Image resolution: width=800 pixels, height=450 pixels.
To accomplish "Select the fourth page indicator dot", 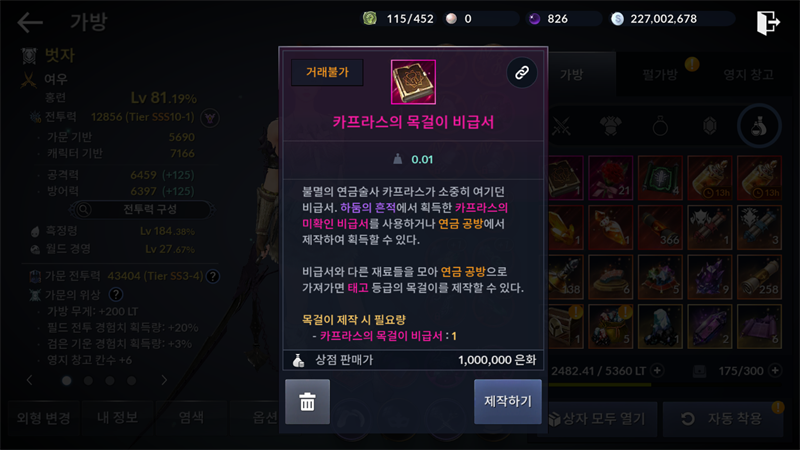I will [131, 381].
